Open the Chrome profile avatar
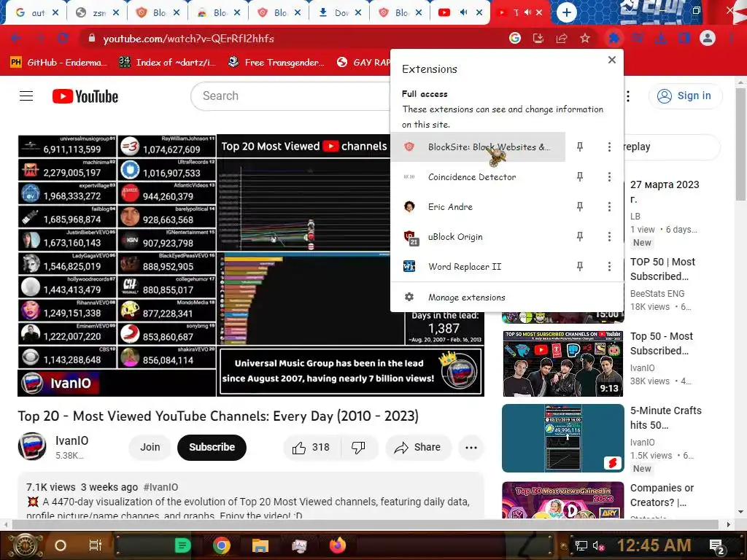The image size is (747, 560). [x=708, y=38]
